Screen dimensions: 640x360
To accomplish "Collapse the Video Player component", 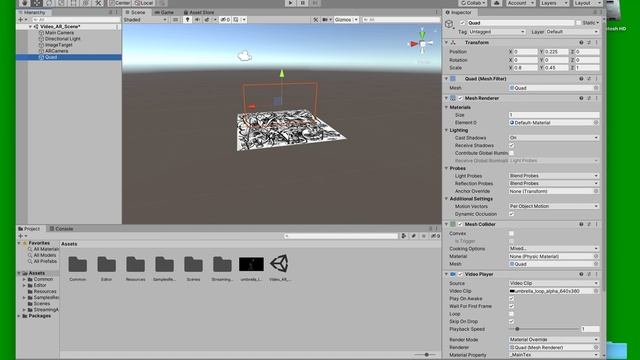I will (x=446, y=274).
